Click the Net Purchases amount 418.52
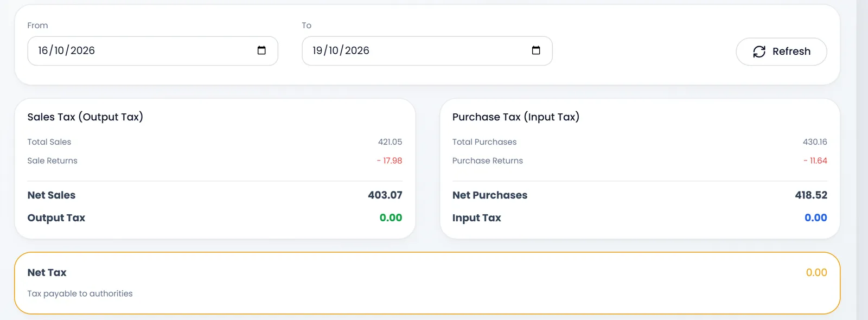The height and width of the screenshot is (320, 868). 811,195
